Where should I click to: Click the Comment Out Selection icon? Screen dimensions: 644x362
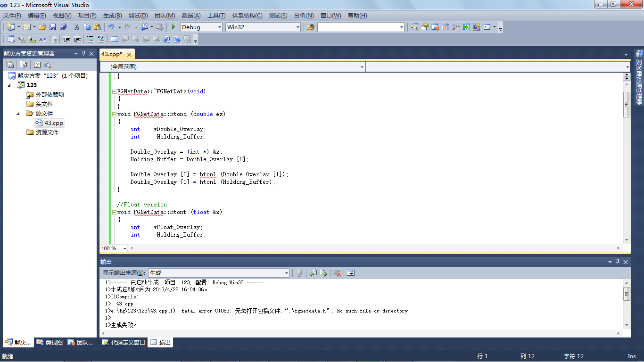(91, 39)
